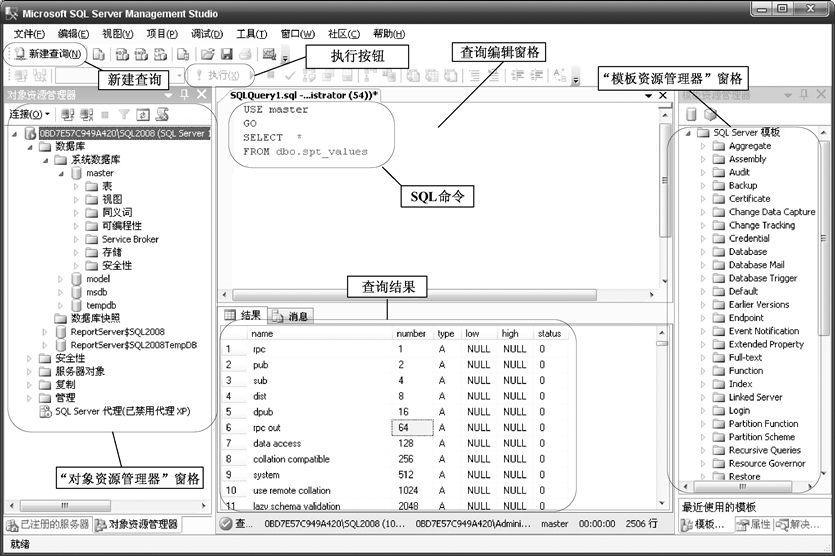835x556 pixels.
Task: Click the Decrease Indent icon
Action: click(517, 76)
